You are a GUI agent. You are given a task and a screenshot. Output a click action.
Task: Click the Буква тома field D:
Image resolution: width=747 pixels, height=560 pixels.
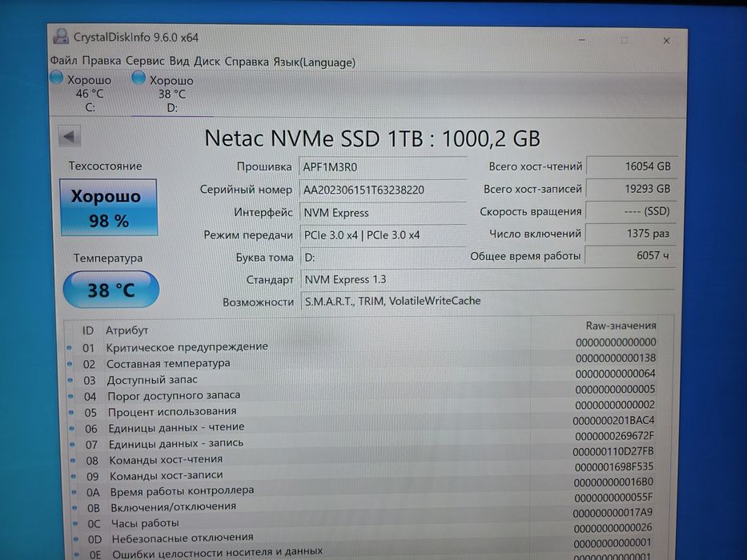pyautogui.click(x=383, y=257)
